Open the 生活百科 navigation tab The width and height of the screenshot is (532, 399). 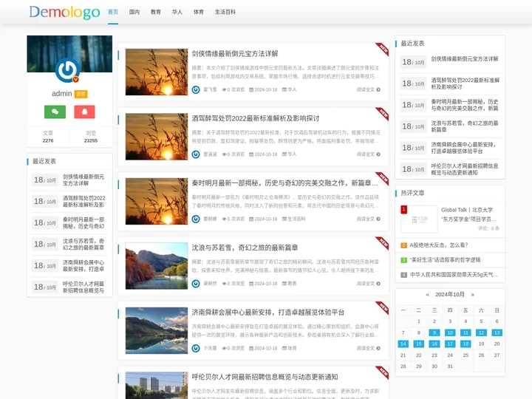tap(225, 13)
